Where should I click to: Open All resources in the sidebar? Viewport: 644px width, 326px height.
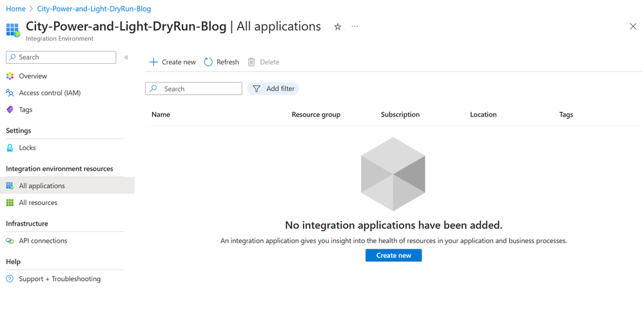coord(38,202)
